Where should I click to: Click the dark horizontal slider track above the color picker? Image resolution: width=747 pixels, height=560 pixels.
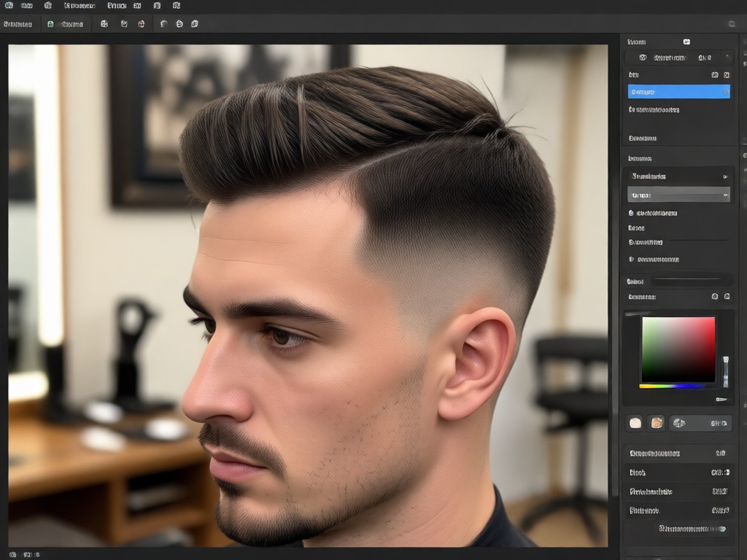click(x=686, y=281)
